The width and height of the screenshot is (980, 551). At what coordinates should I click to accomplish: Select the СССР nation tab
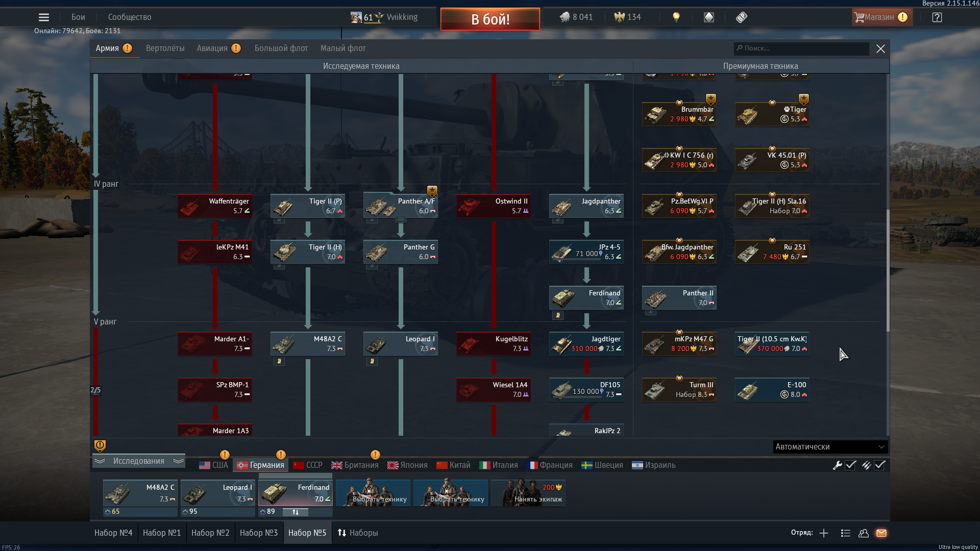click(x=308, y=465)
